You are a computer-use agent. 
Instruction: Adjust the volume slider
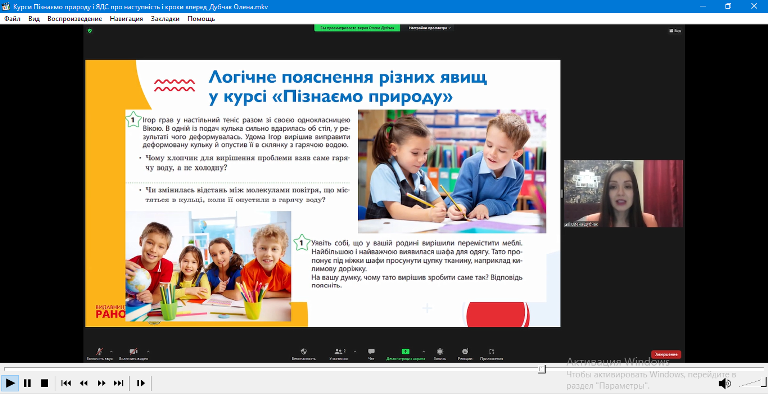(750, 383)
